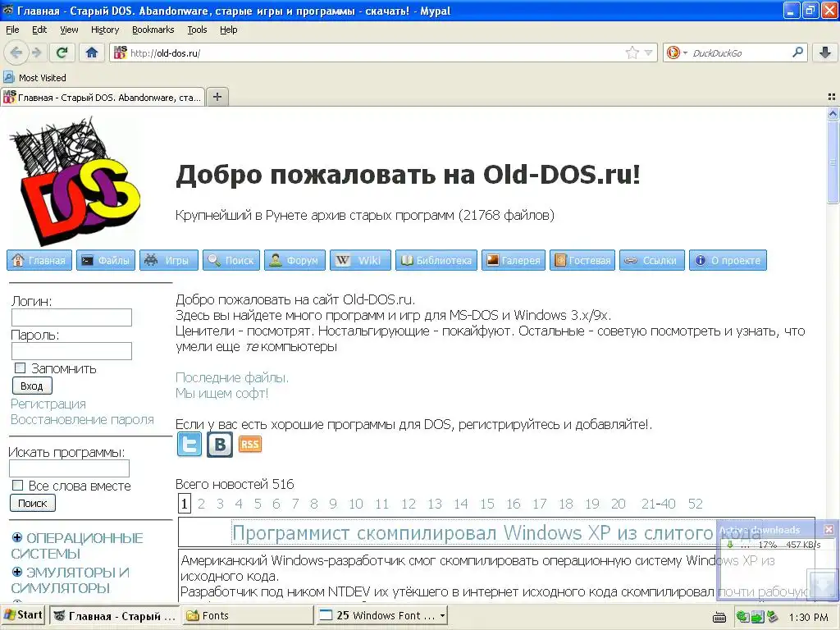
Task: Open the File menu
Action: [12, 30]
